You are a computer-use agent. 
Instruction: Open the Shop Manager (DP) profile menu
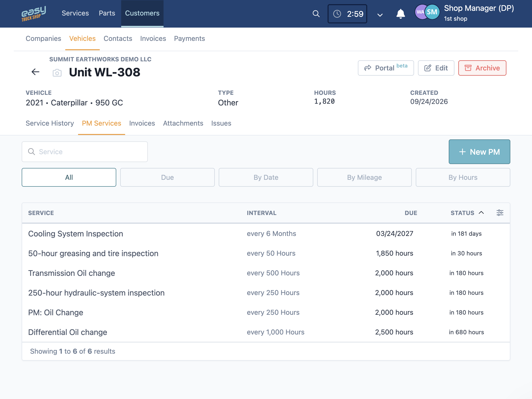coord(479,13)
